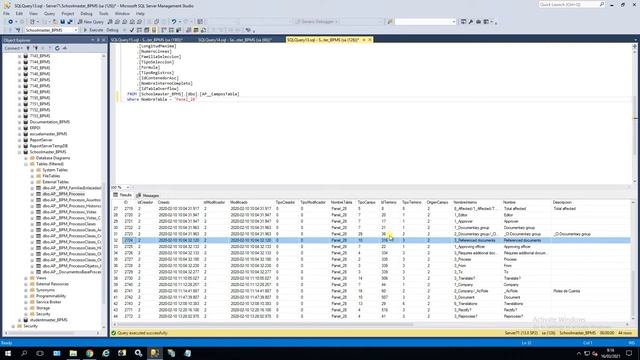Select the Synonyms folder

click(x=45, y=290)
